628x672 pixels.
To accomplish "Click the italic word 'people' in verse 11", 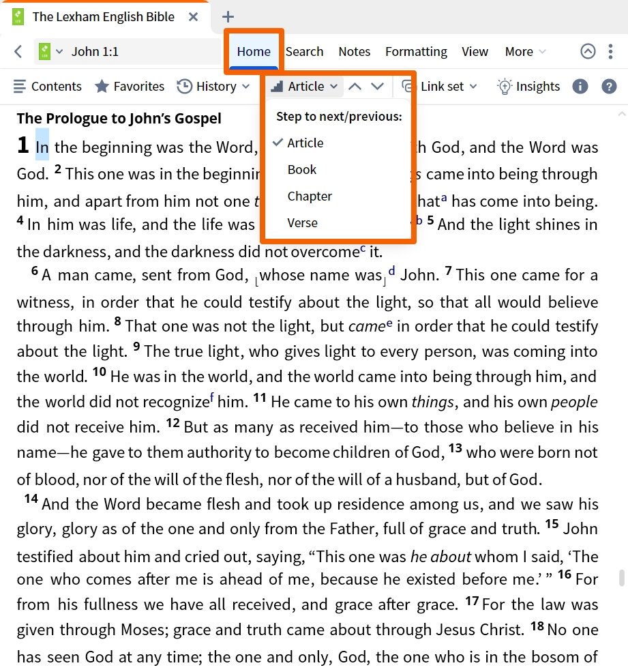I will (574, 403).
